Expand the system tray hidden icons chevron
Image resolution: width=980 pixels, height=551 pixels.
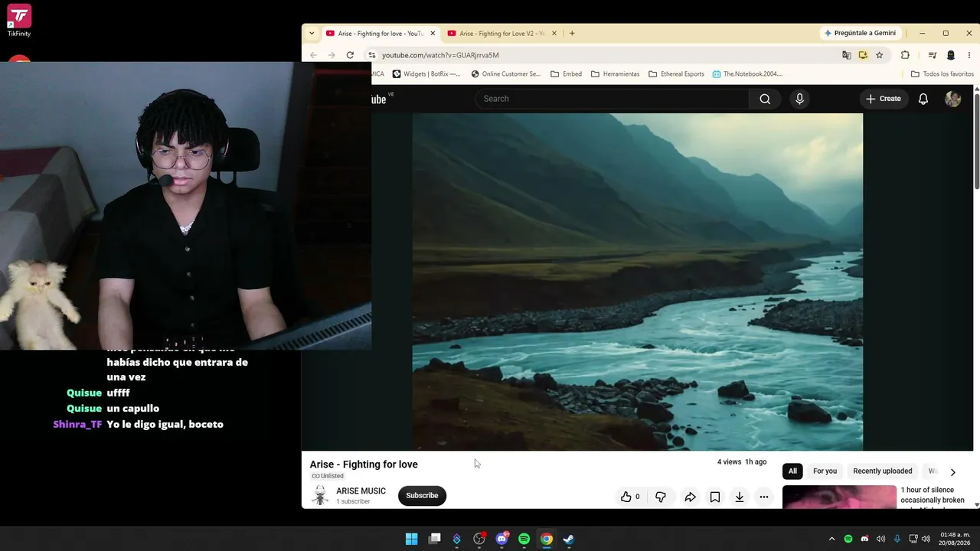pos(831,539)
